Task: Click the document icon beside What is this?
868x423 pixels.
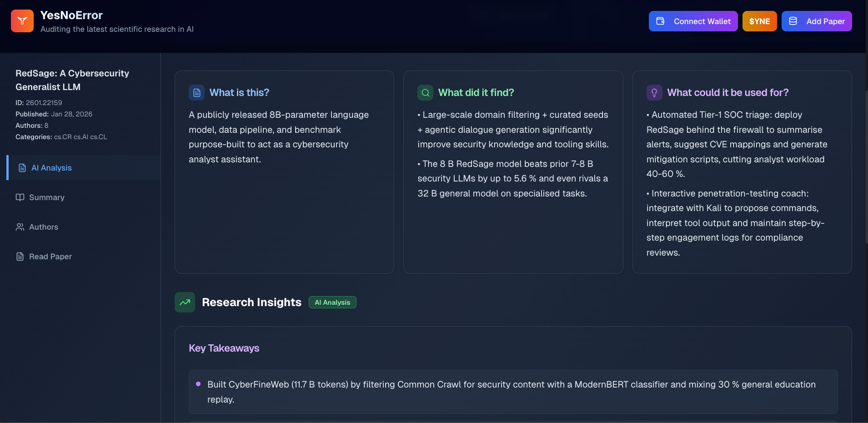Action: tap(197, 93)
